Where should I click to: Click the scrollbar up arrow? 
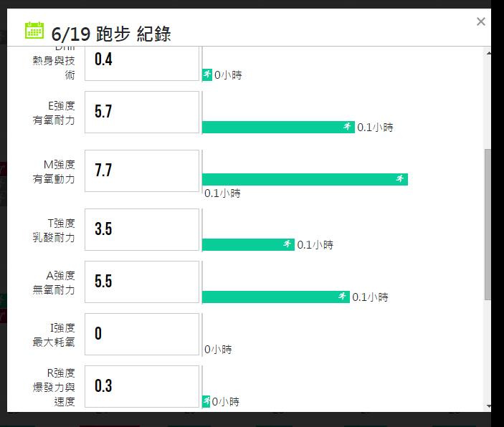pos(488,53)
